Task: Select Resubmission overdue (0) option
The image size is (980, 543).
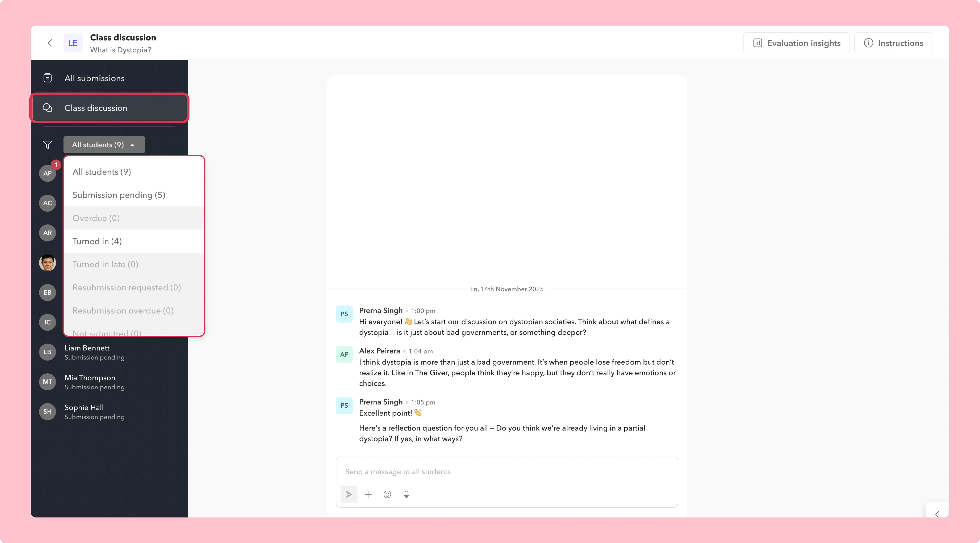Action: click(134, 311)
